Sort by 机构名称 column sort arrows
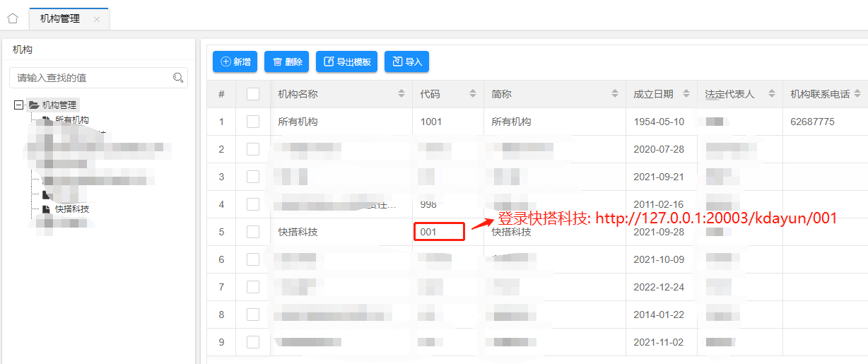 coord(401,94)
